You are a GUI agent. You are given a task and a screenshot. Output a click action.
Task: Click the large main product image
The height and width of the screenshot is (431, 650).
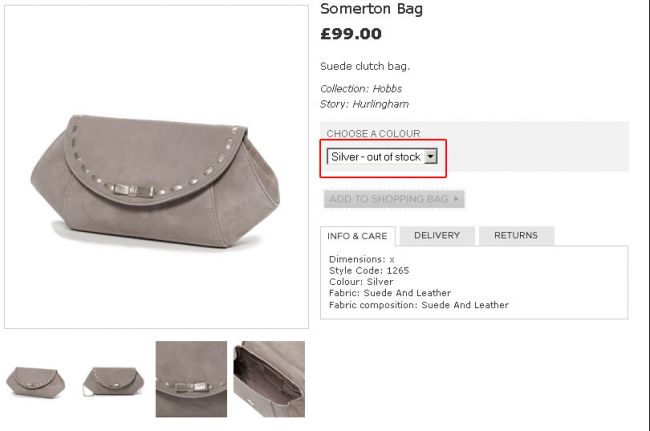pyautogui.click(x=156, y=168)
